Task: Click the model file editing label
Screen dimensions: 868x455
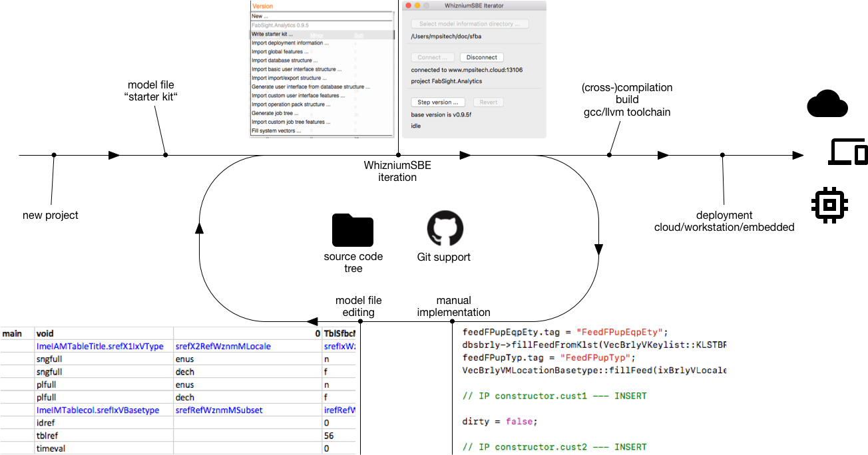Action: (x=359, y=306)
